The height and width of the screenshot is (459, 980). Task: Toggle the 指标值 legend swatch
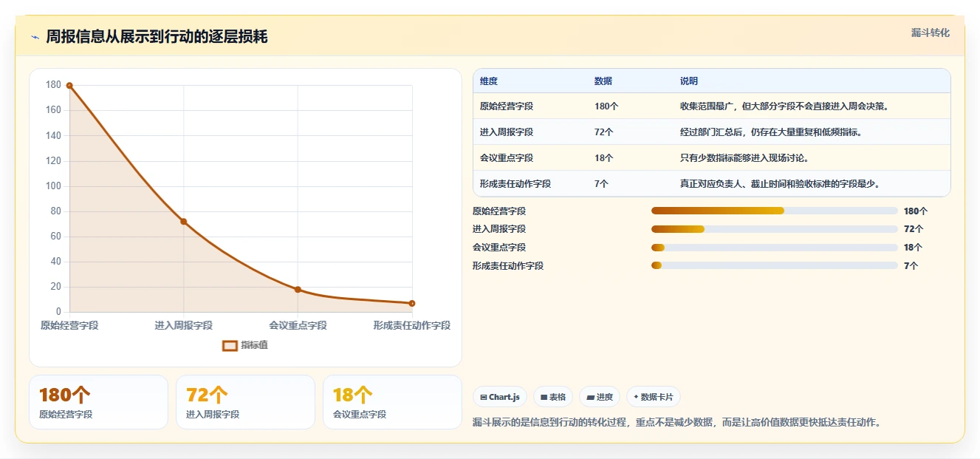[x=230, y=345]
